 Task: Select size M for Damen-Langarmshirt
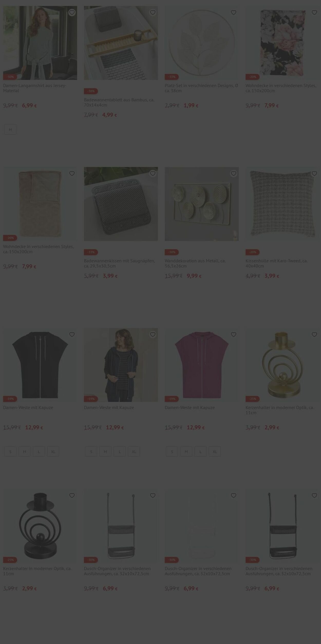point(10,130)
